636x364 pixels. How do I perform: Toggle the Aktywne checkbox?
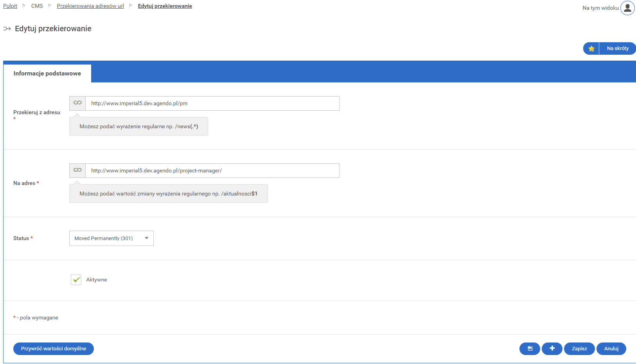point(76,280)
